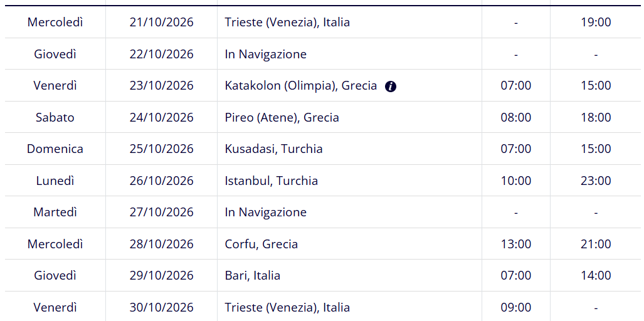Select the Bari, Italia port entry
Image resolution: width=644 pixels, height=321 pixels.
pos(253,275)
